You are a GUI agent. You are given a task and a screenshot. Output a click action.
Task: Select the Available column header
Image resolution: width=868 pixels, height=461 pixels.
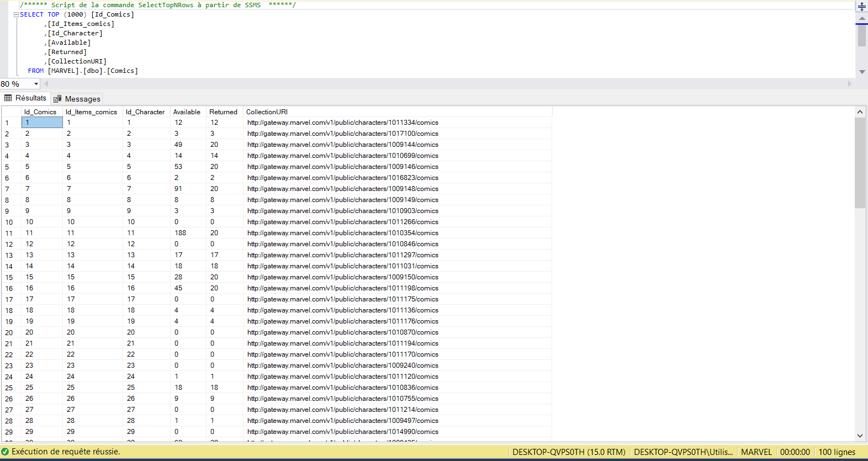tap(188, 112)
